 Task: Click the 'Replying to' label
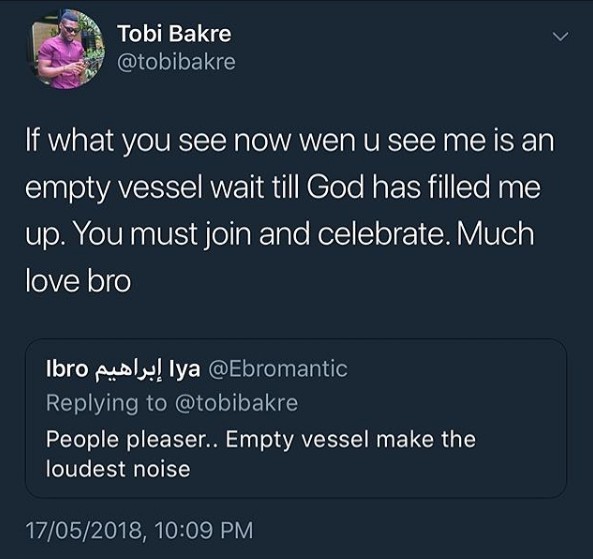[x=107, y=403]
